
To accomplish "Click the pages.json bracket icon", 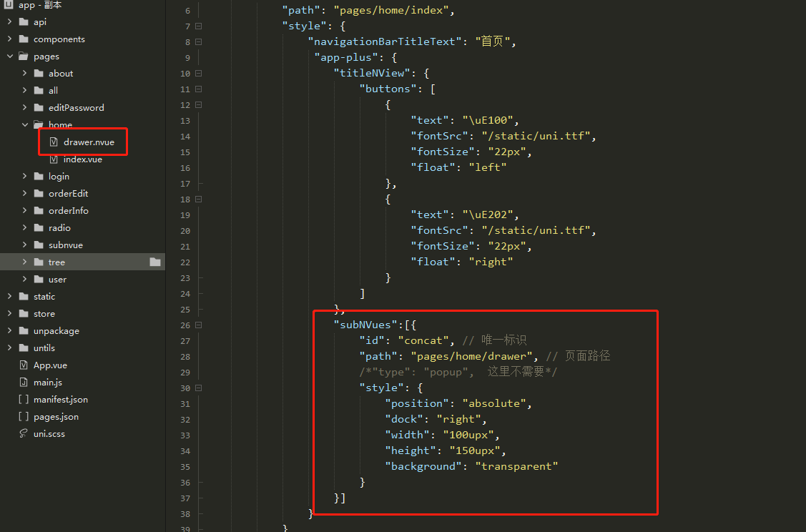I will (24, 416).
